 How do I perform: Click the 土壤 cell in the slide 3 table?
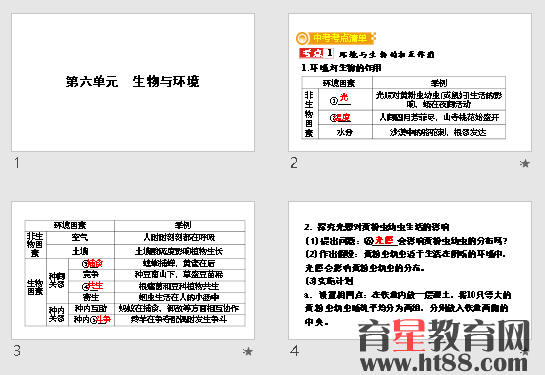[80, 251]
